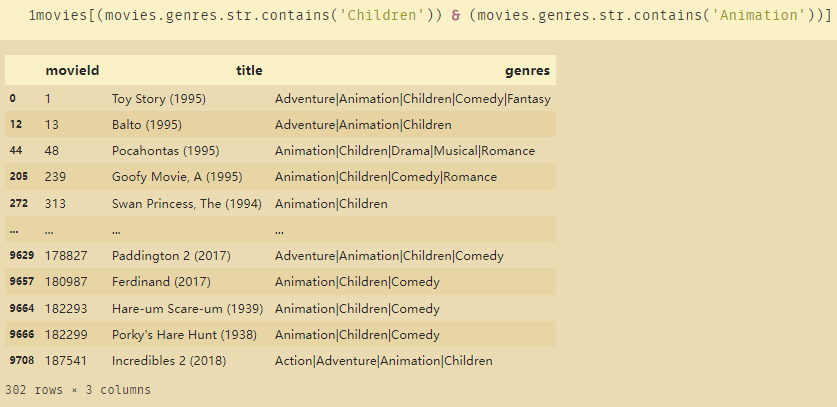837x407 pixels.
Task: Click row index 9666
Action: 22,334
